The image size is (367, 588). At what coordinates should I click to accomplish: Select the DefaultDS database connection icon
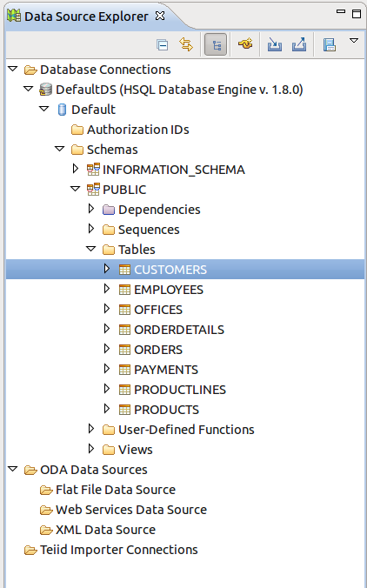pyautogui.click(x=45, y=90)
